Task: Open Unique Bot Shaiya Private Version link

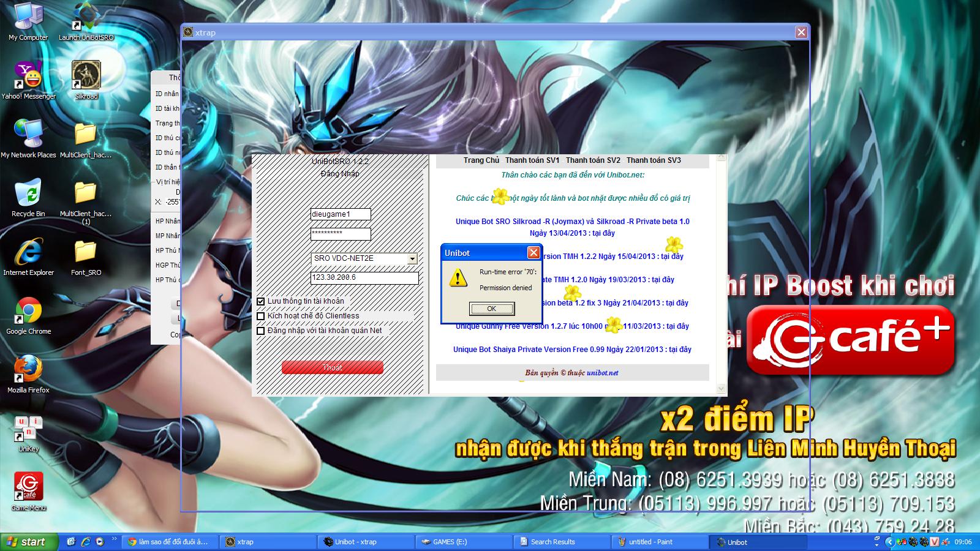Action: (572, 350)
